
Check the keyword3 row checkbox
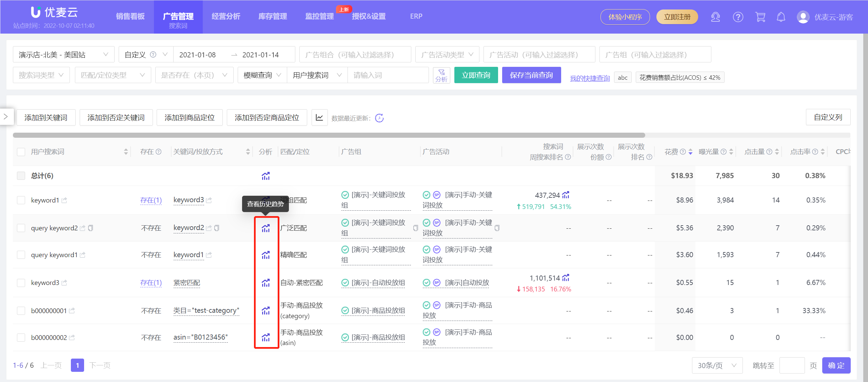coord(21,283)
